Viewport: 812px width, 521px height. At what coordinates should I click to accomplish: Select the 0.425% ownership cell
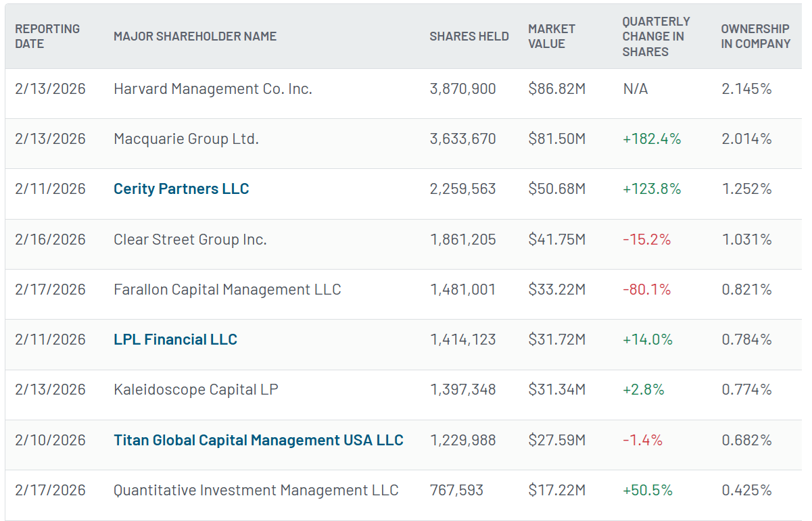(x=746, y=490)
